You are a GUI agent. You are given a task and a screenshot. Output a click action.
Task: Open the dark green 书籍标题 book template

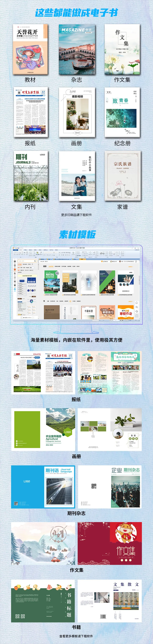click(43, 601)
